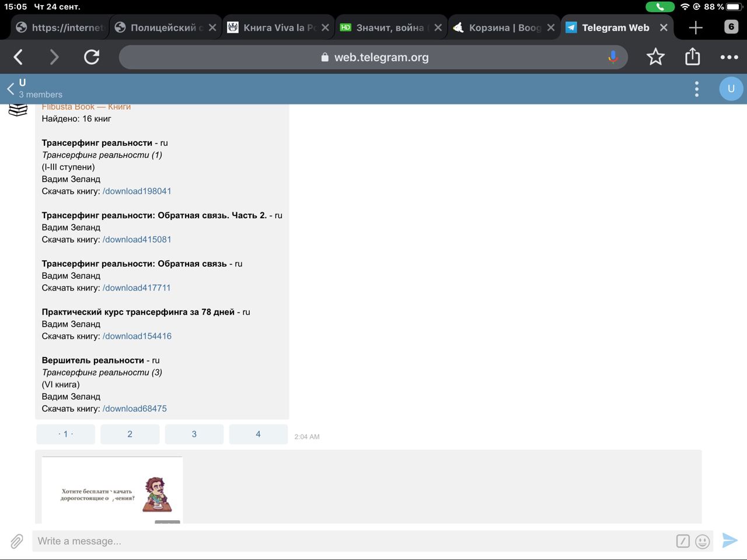Open the browser share sheet
This screenshot has width=747, height=560.
(x=692, y=57)
